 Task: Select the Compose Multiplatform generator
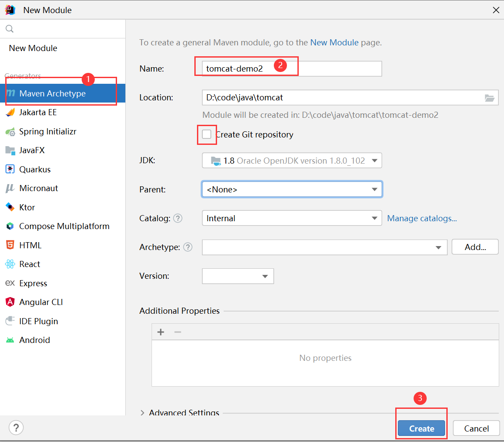[x=63, y=226]
